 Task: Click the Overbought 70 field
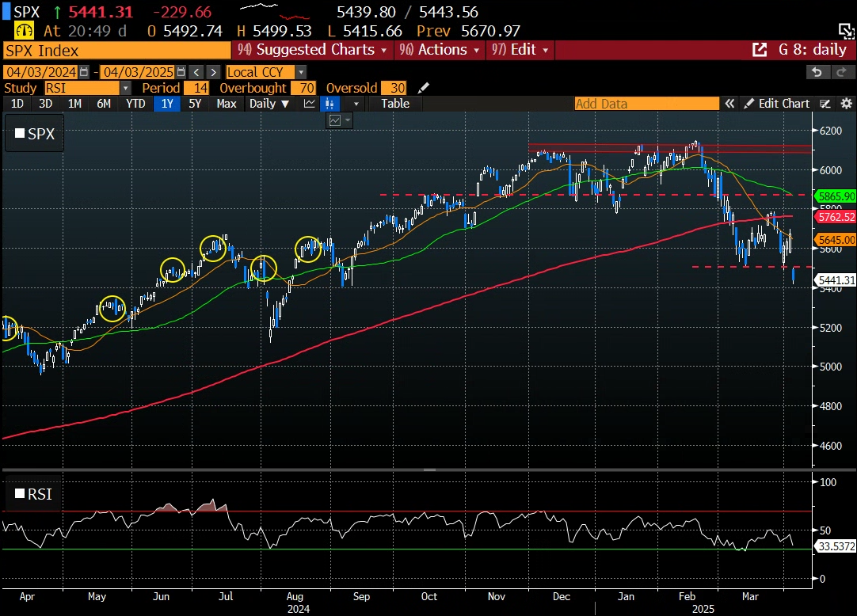(x=303, y=88)
